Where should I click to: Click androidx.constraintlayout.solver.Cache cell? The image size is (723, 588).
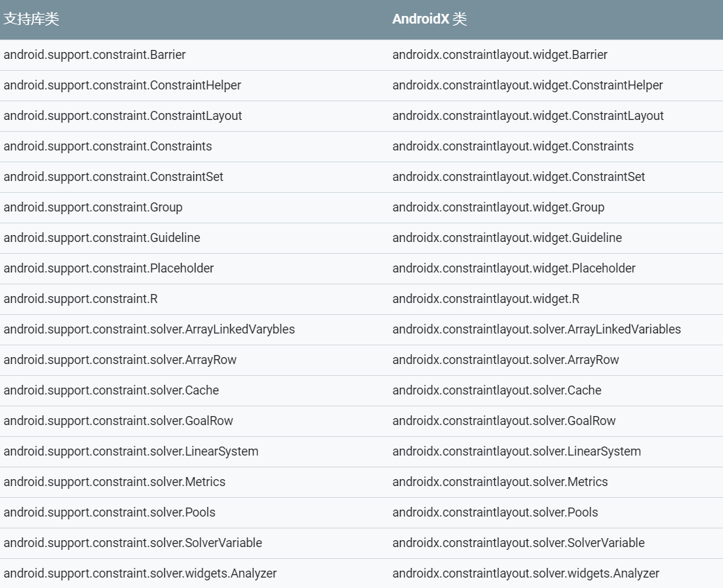(497, 390)
